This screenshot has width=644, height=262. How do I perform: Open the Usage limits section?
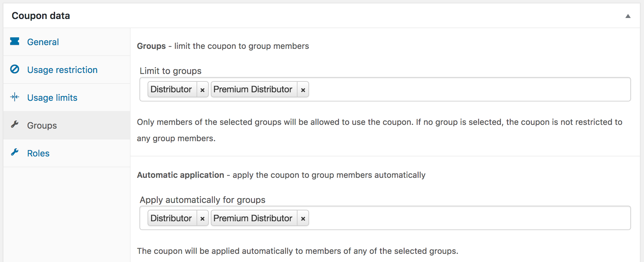tap(52, 97)
